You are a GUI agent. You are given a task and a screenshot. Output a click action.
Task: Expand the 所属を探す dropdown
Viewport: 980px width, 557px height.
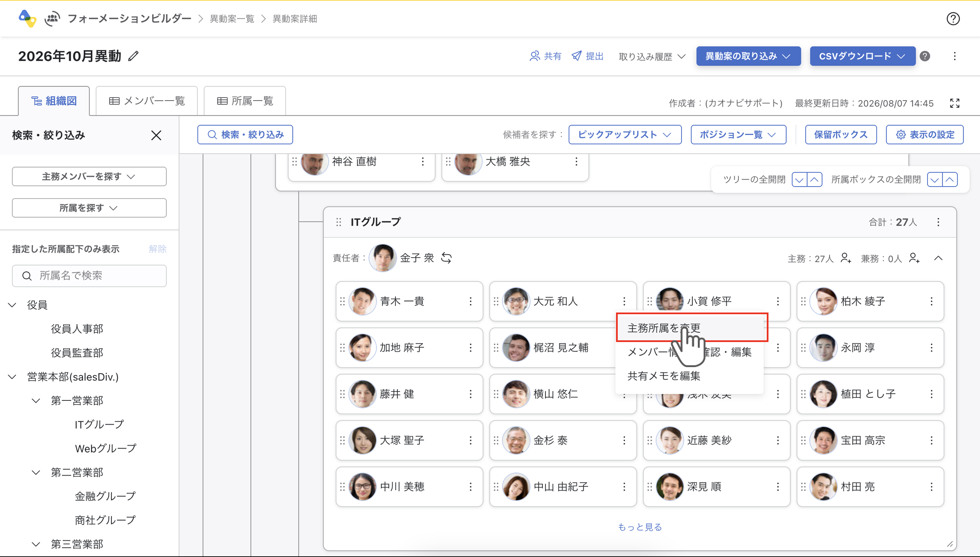(x=89, y=208)
